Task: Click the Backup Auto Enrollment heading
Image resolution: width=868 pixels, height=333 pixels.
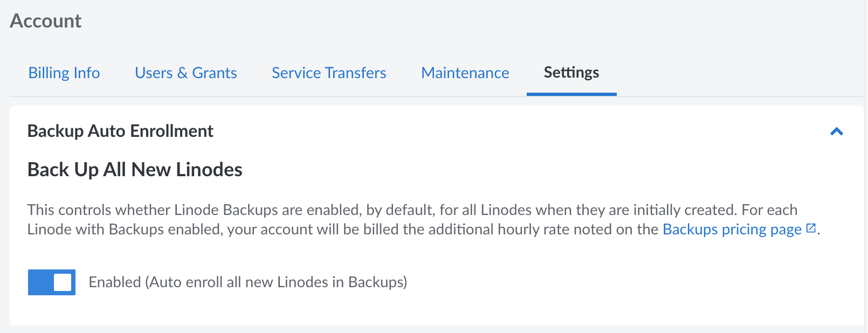Action: pos(120,130)
